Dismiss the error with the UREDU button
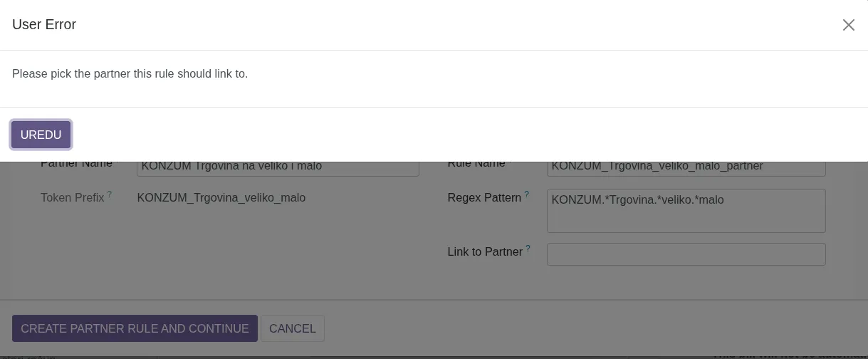The height and width of the screenshot is (359, 868). 41,135
